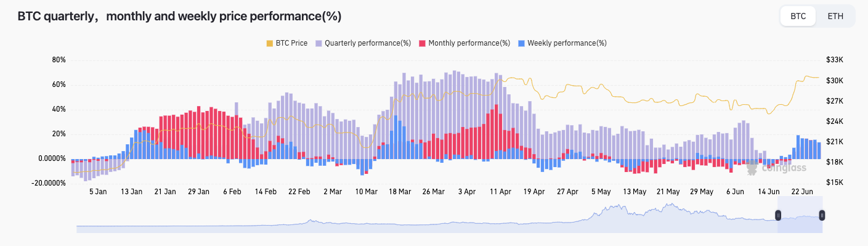Click the coinglass watermark logo
Screen dimensions: 868x246
766,166
